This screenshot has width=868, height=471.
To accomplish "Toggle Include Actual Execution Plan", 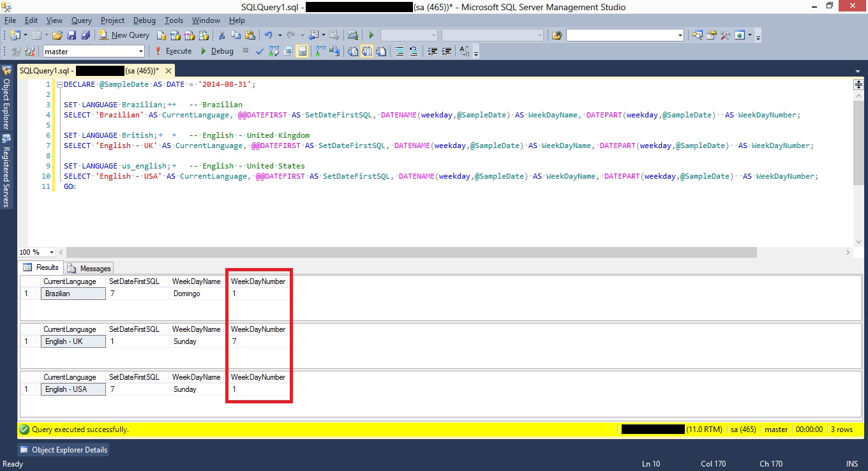I will (x=320, y=51).
